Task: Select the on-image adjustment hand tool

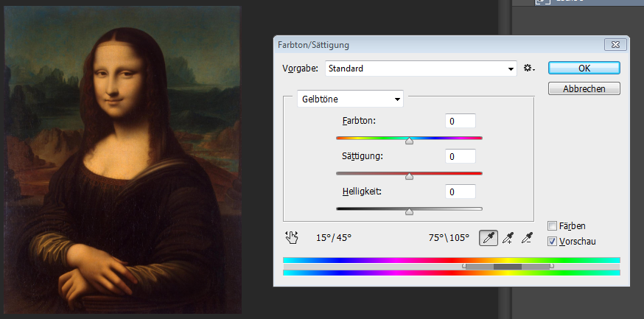Action: (x=292, y=237)
